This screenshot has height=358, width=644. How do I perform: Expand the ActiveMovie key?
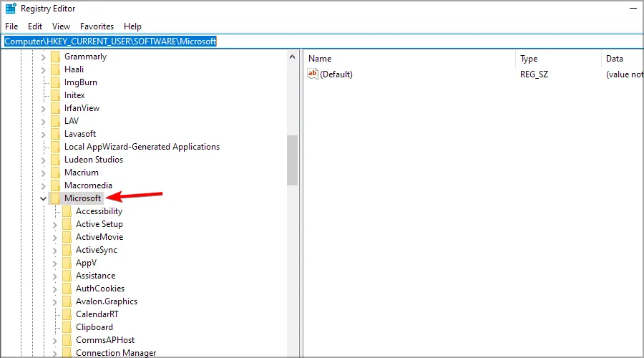coord(54,237)
